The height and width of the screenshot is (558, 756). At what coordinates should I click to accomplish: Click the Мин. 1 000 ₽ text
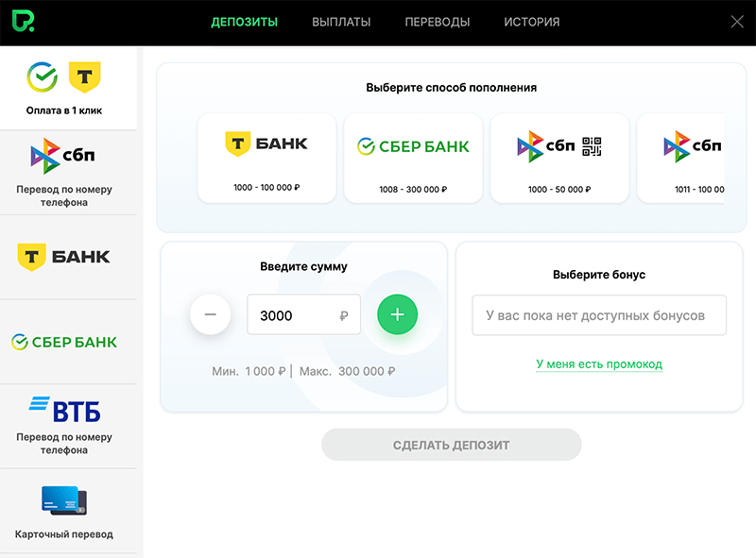click(249, 371)
